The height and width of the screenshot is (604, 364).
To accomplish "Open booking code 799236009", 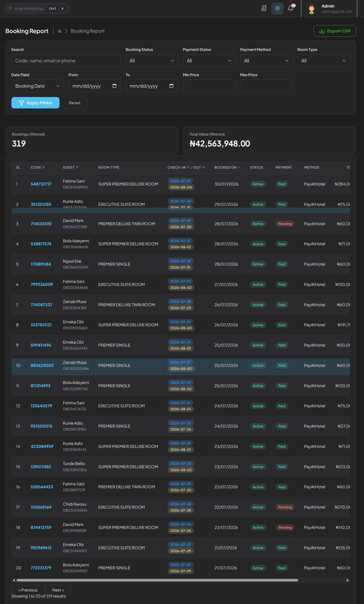I will click(x=42, y=284).
